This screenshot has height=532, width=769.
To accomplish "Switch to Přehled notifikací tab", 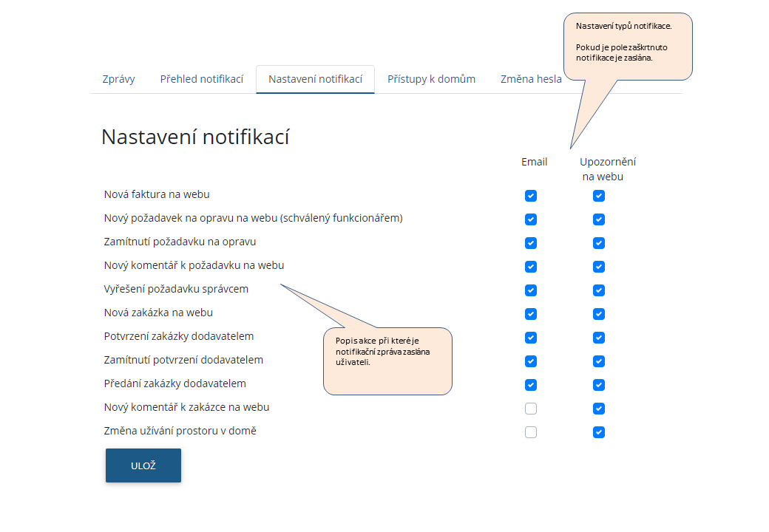I will click(x=201, y=79).
